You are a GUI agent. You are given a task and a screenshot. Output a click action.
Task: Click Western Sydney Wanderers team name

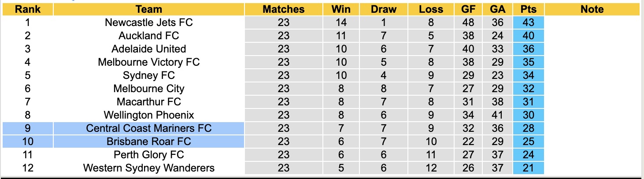pyautogui.click(x=149, y=168)
